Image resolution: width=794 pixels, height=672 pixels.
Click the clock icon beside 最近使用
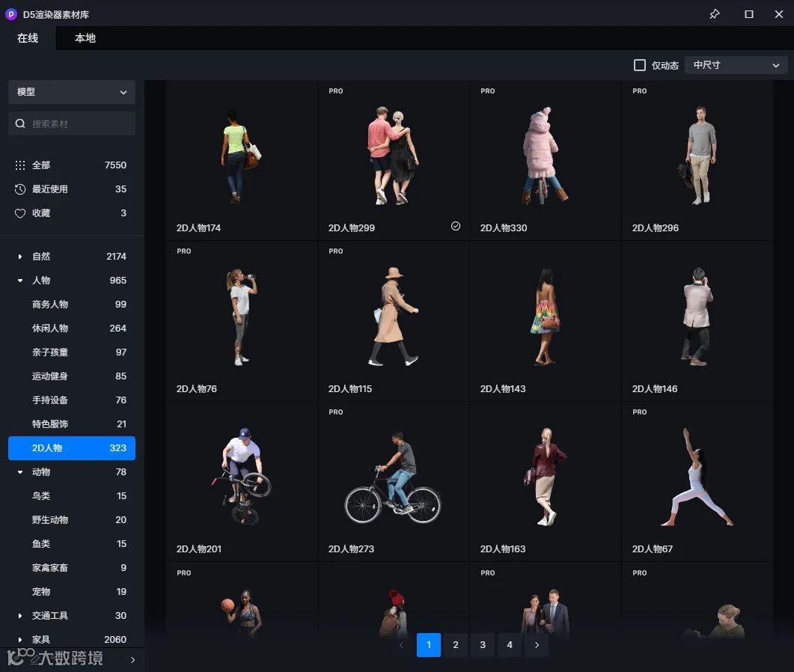(20, 189)
